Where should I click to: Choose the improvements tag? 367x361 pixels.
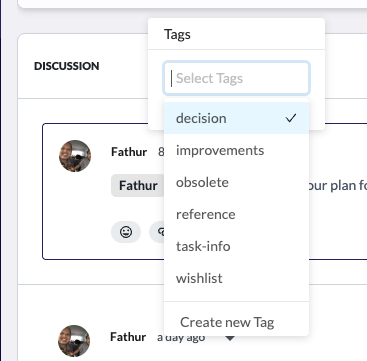pos(236,150)
